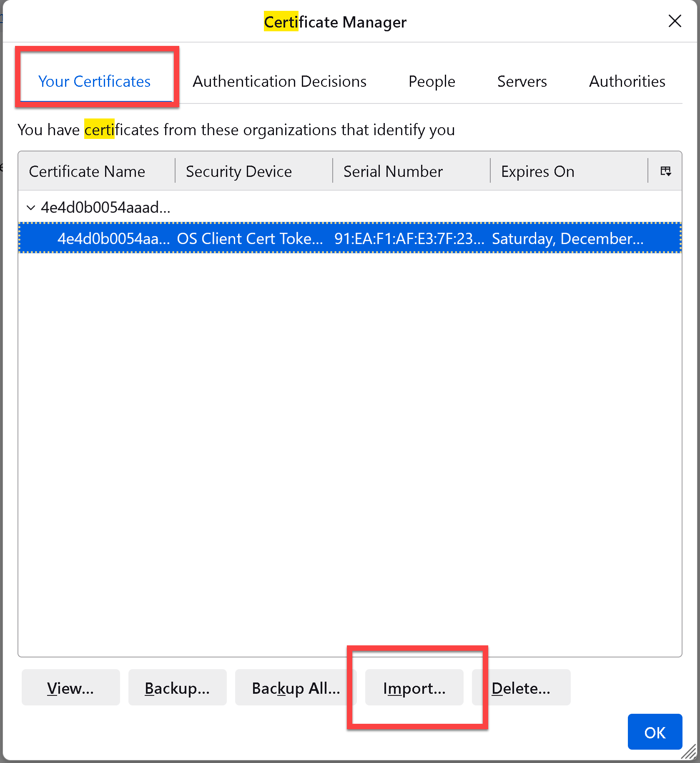Sort by Expires On column header
Screen dimensions: 700x763
tap(537, 171)
